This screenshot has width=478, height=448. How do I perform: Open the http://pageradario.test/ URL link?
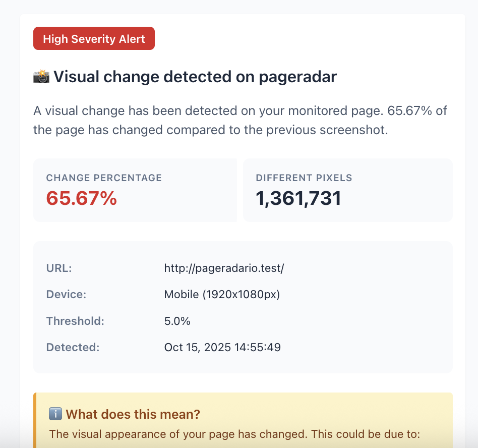coord(224,268)
